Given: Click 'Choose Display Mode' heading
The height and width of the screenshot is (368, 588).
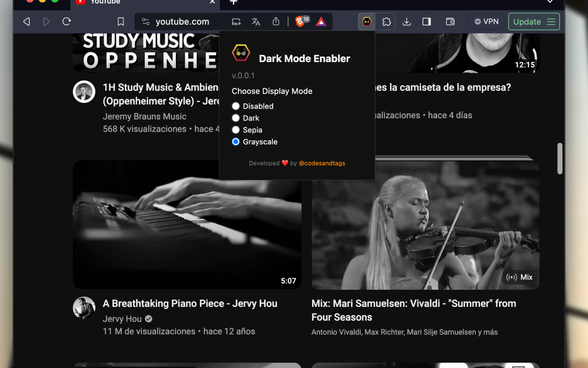Looking at the screenshot, I should [x=272, y=91].
